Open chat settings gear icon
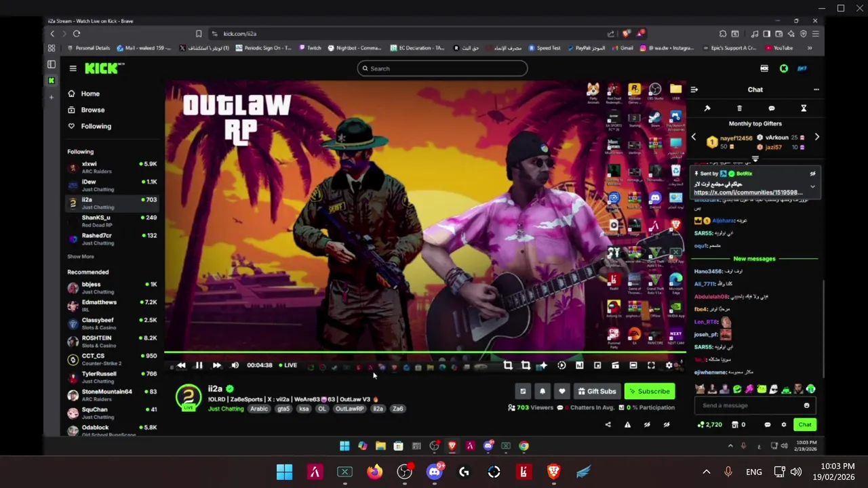 point(783,425)
